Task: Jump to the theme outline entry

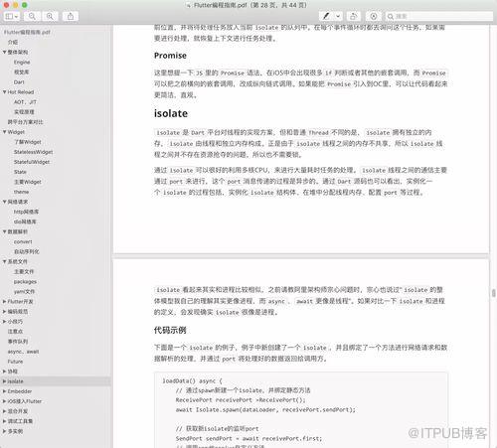Action: [21, 192]
